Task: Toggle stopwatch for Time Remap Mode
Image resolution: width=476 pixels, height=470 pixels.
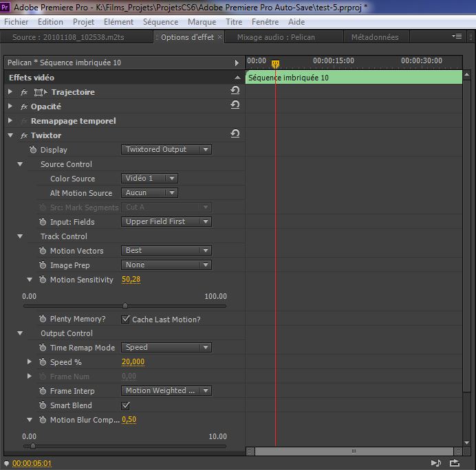Action: coord(43,348)
